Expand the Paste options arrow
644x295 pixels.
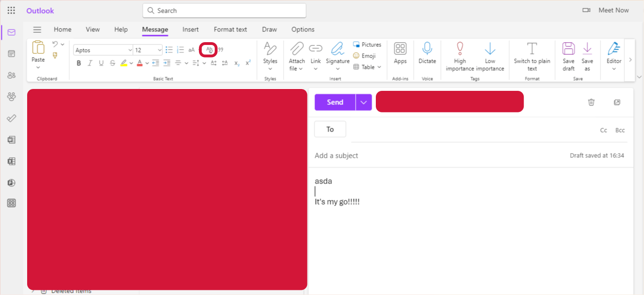pyautogui.click(x=38, y=67)
